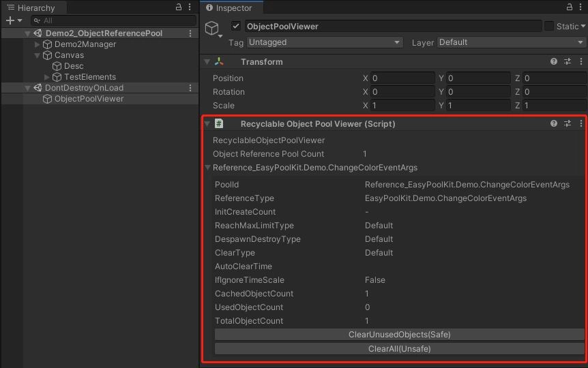
Task: Collapse the Recyclable Object Pool Viewer component
Action: point(207,123)
